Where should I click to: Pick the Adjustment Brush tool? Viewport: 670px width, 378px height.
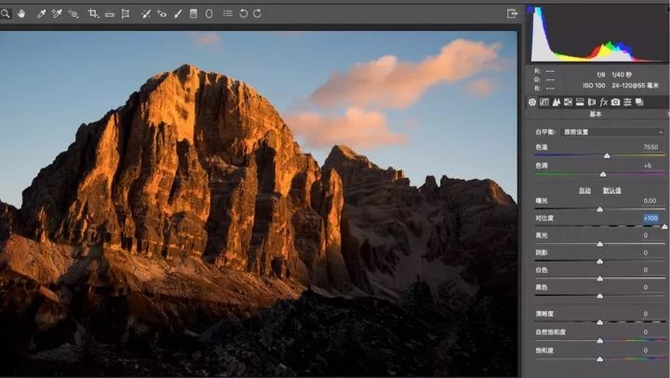tap(178, 14)
